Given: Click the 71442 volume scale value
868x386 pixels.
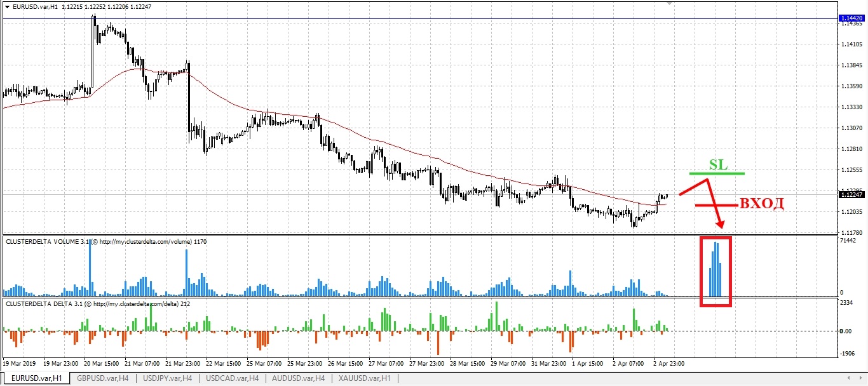Looking at the screenshot, I should (848, 241).
